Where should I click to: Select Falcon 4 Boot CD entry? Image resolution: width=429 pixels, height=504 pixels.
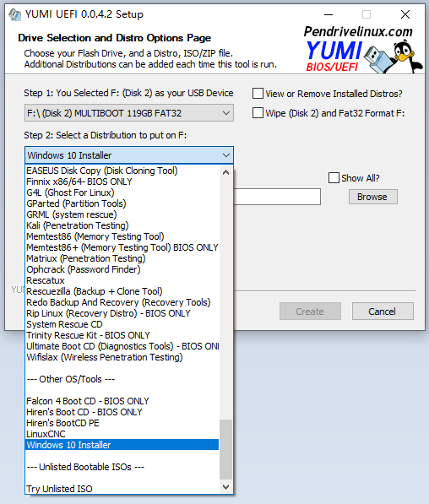coord(122,401)
